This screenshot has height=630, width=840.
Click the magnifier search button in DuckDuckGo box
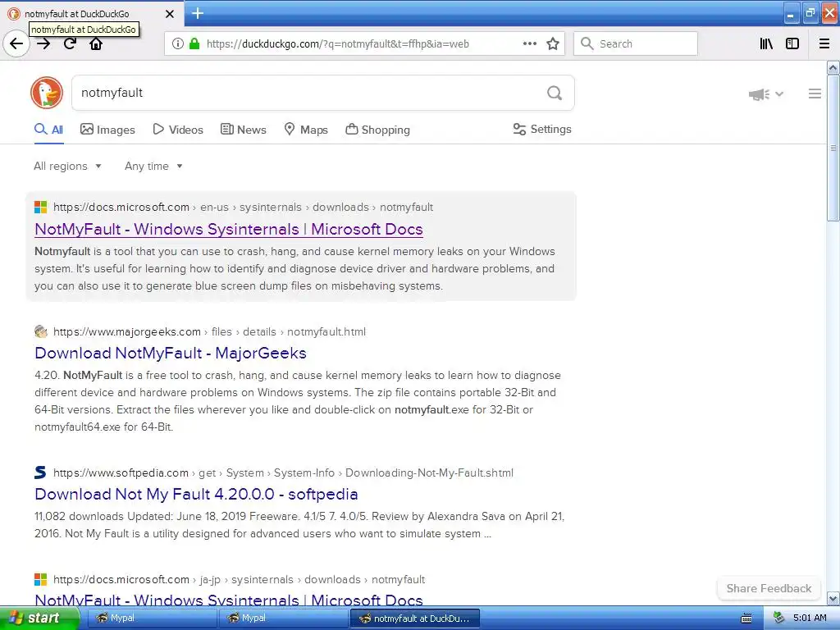click(x=555, y=94)
